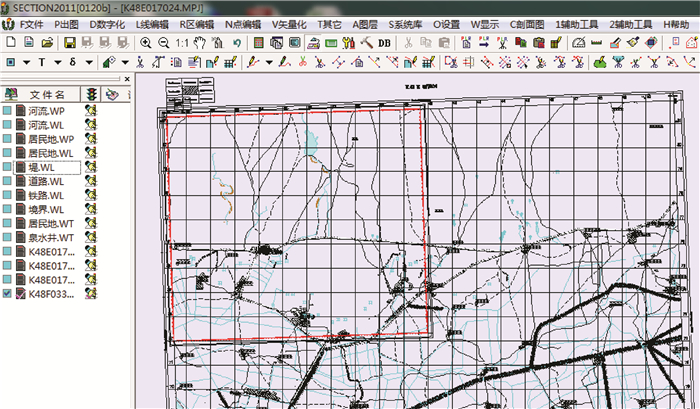This screenshot has height=409, width=700.
Task: Click the 文件名 column header
Action: click(45, 93)
